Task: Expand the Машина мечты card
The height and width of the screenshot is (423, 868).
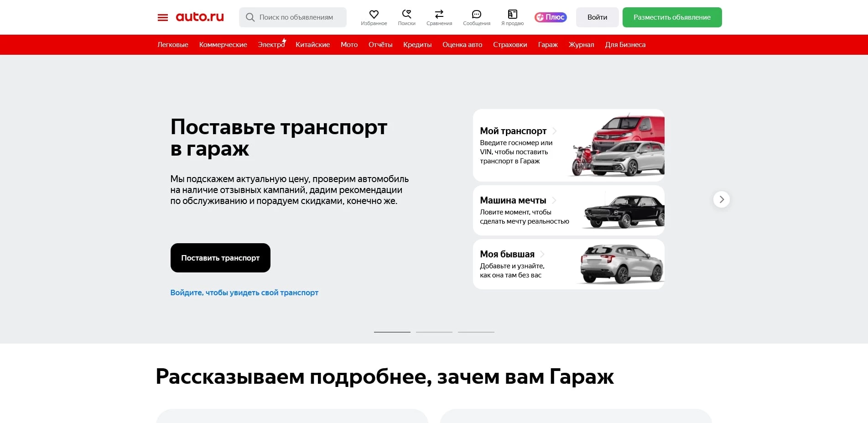Action: [554, 200]
